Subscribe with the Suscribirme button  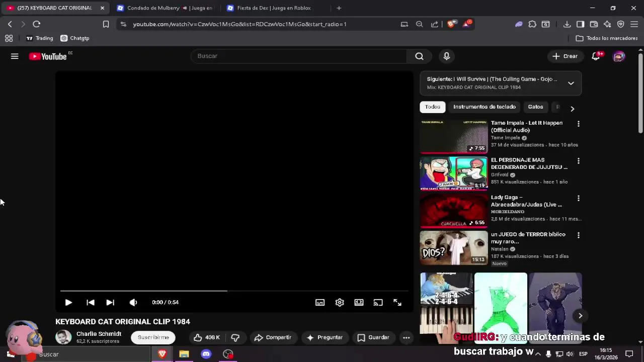(153, 337)
